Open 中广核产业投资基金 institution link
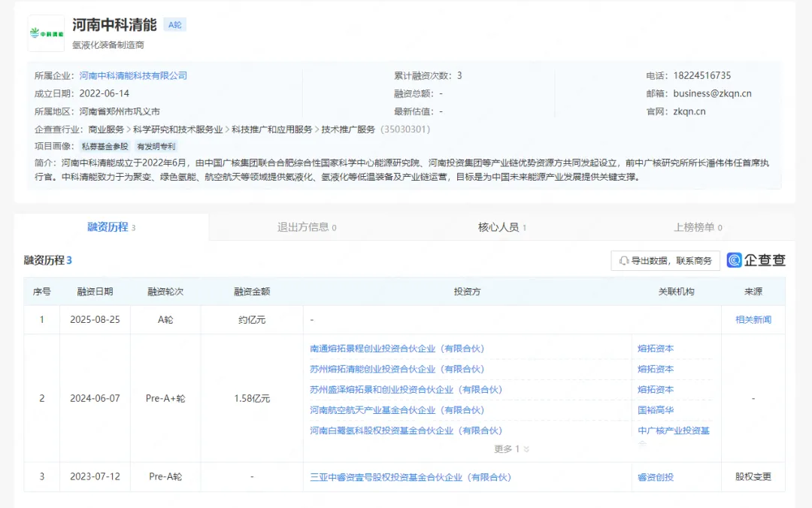The height and width of the screenshot is (508, 812). click(673, 430)
